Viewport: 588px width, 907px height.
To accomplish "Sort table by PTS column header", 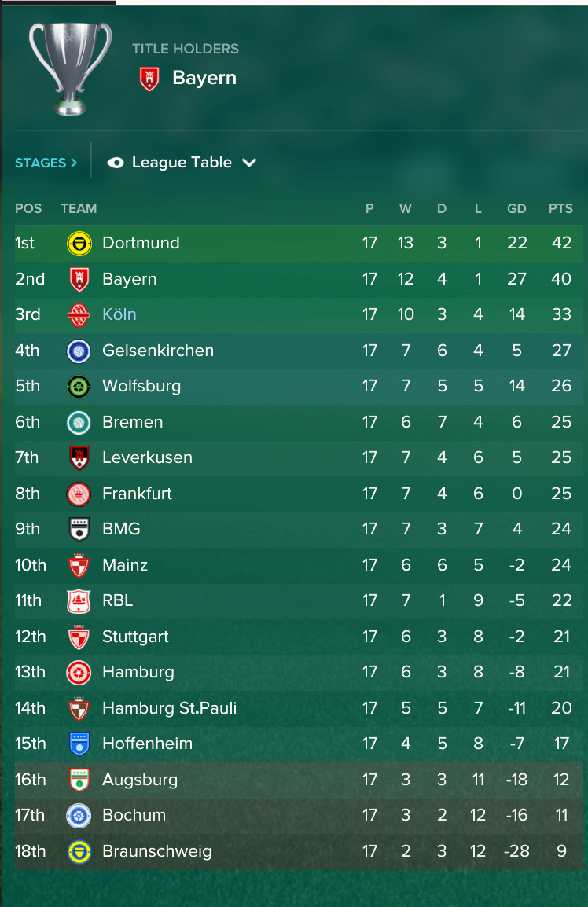I will [x=560, y=208].
